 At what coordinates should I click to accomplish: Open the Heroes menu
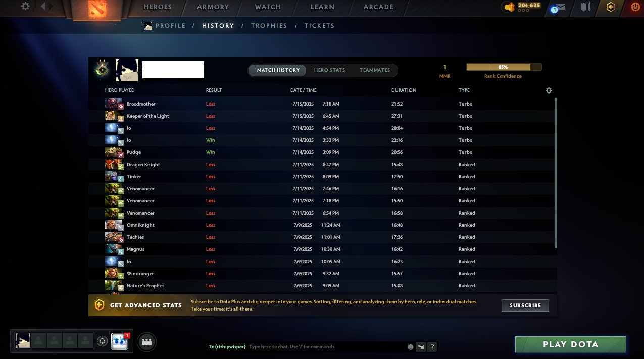coord(158,7)
